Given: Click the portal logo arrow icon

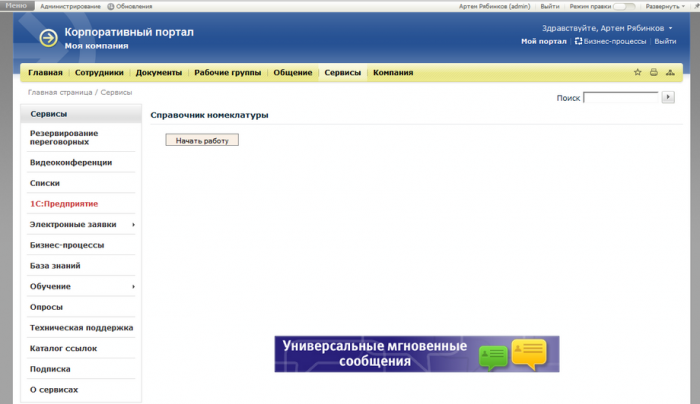Looking at the screenshot, I should point(48,37).
